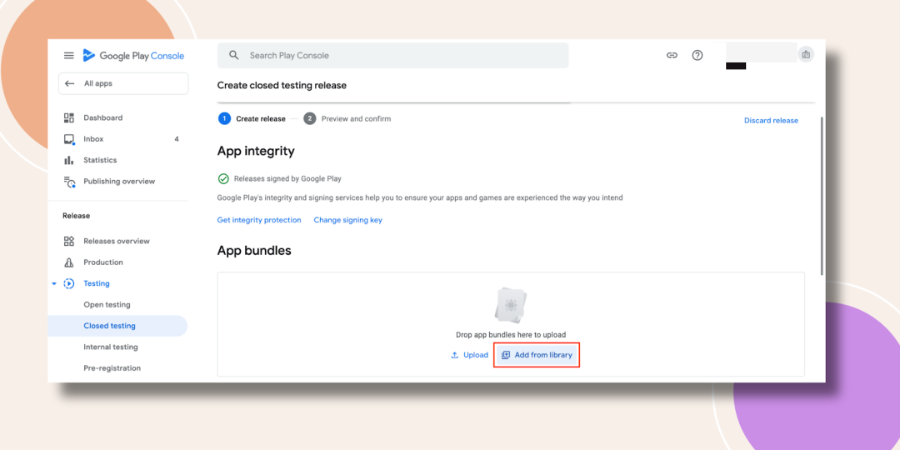
Task: Select Open testing under Testing
Action: (x=107, y=305)
